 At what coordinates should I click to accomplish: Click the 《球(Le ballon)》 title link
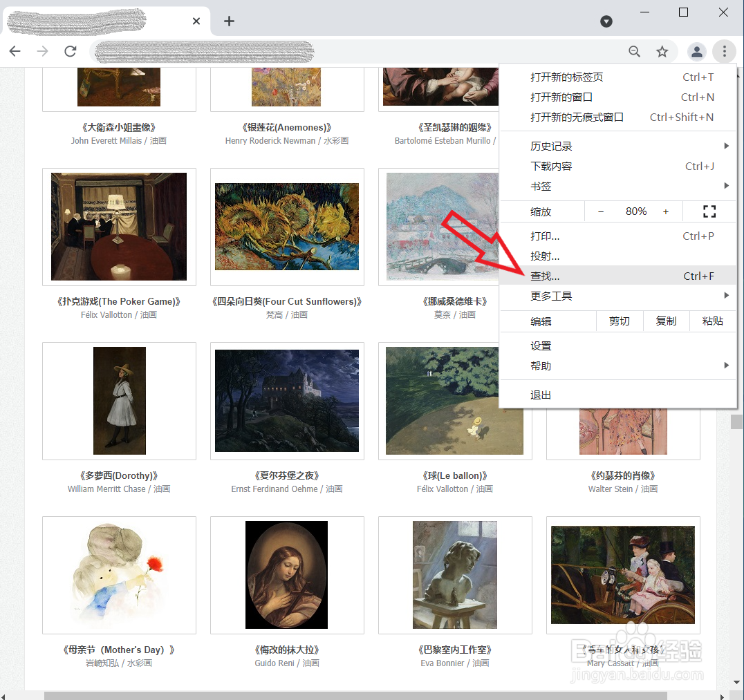pos(454,475)
